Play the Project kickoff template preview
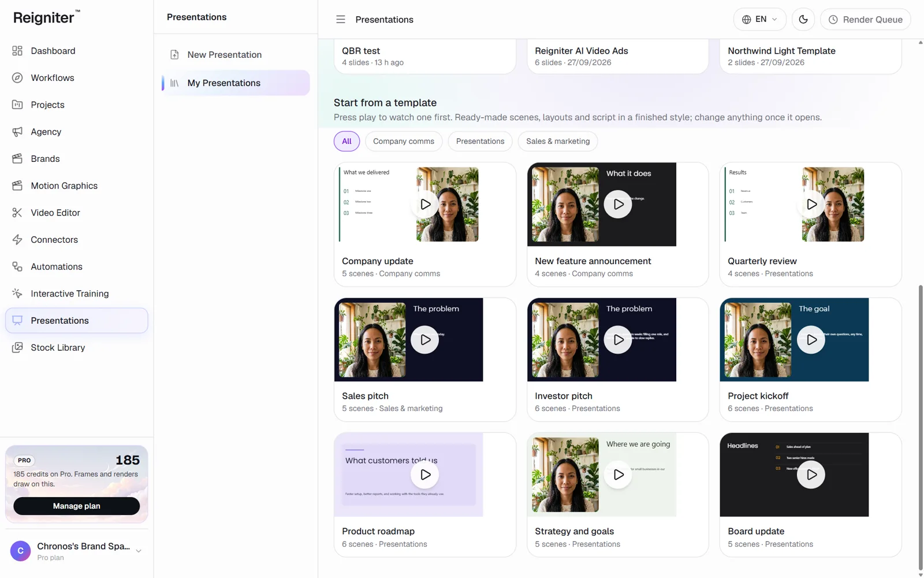 click(x=811, y=340)
